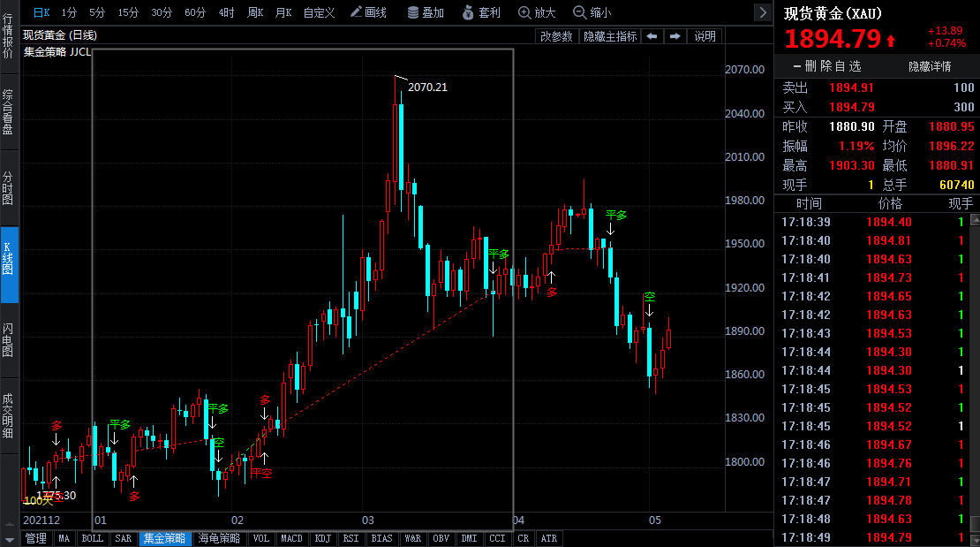Click the 时间 column header
Screen dimensions: 980x547
809,204
